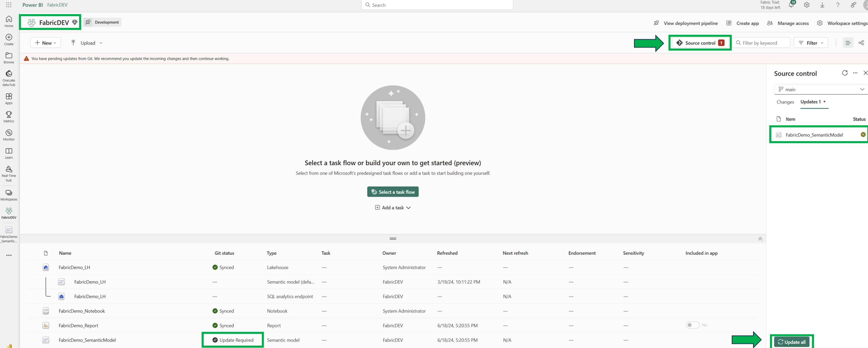Switch to lineage view icon

click(x=861, y=43)
